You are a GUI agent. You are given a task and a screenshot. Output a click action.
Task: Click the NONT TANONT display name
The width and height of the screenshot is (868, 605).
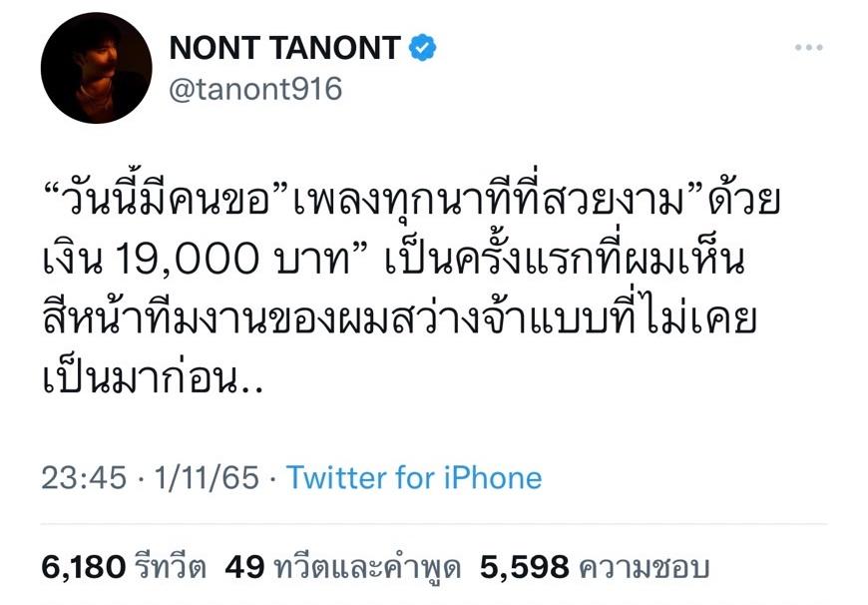[285, 48]
